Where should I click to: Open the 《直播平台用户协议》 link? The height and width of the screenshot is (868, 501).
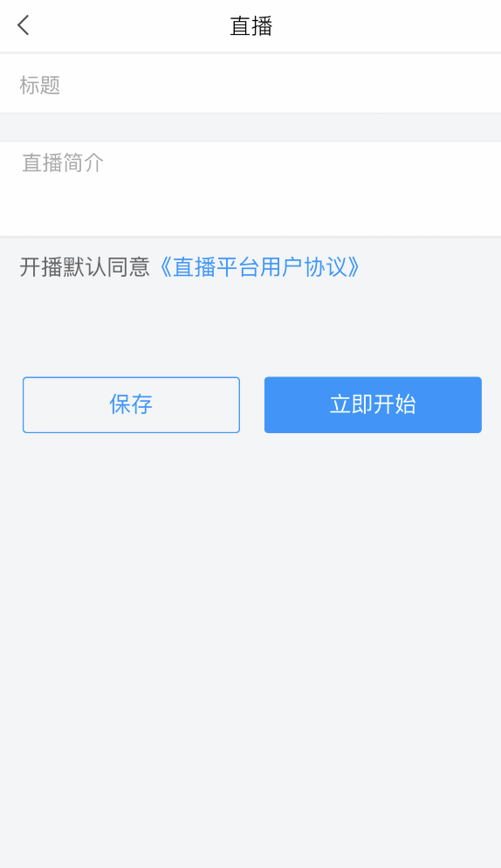(x=259, y=267)
